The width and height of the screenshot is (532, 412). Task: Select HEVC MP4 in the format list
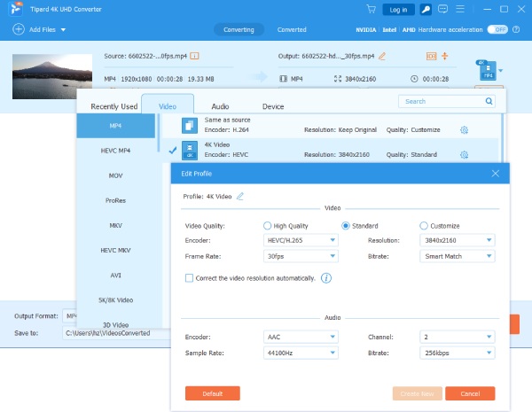pyautogui.click(x=115, y=151)
